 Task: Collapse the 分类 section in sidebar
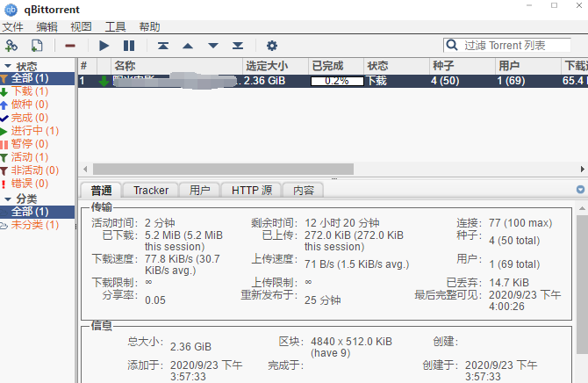(8, 199)
